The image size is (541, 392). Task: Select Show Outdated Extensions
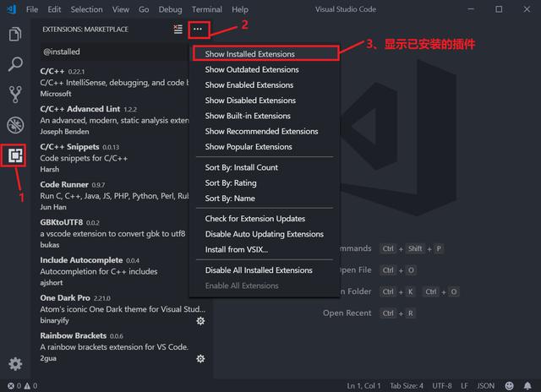point(265,69)
